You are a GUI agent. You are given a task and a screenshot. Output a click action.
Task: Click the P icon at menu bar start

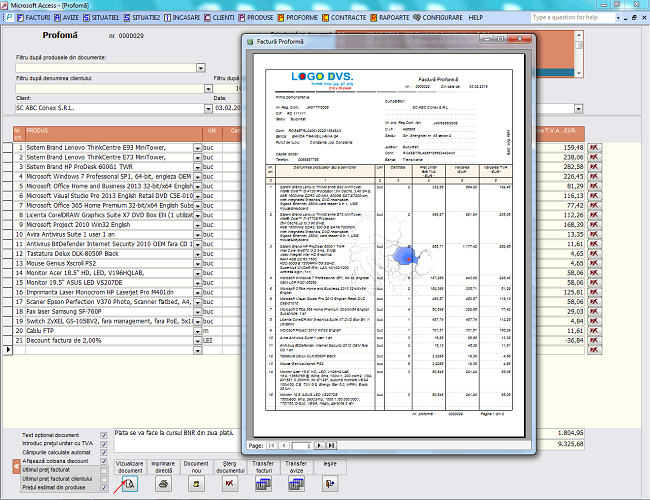[9, 17]
